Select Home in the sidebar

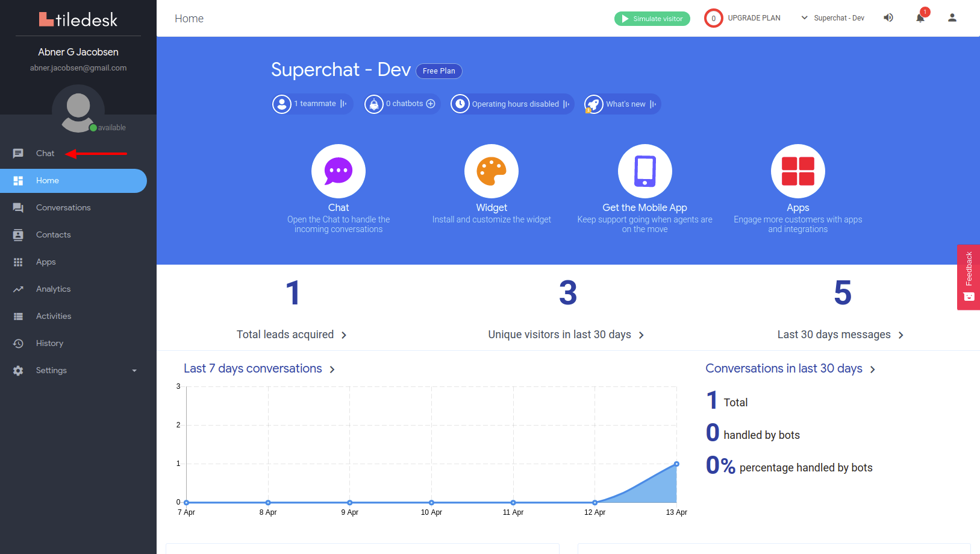[x=73, y=180]
